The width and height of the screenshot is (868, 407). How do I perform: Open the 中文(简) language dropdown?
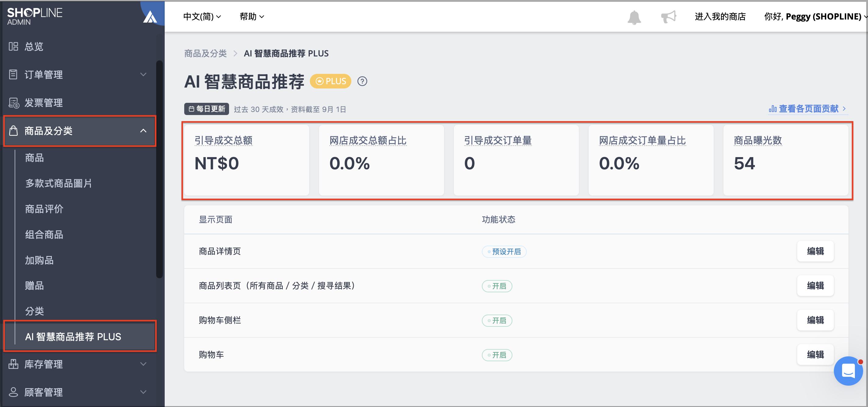click(x=202, y=16)
